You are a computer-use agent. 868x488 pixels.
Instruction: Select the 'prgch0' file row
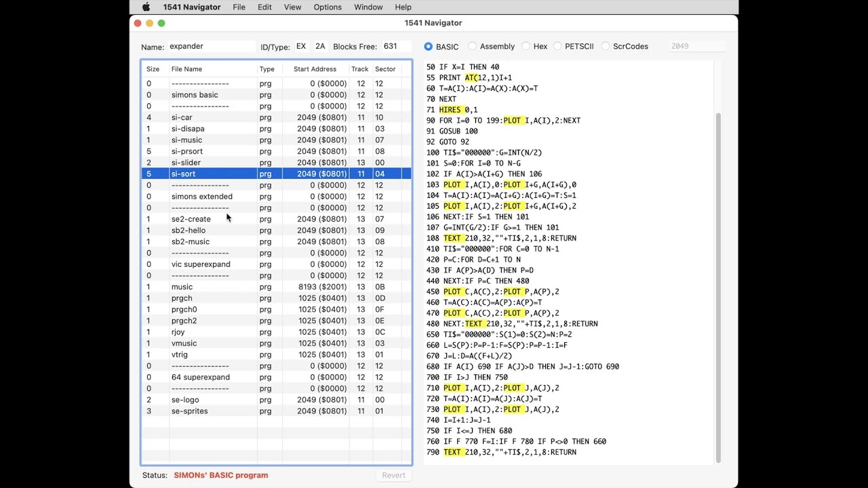[x=276, y=310]
